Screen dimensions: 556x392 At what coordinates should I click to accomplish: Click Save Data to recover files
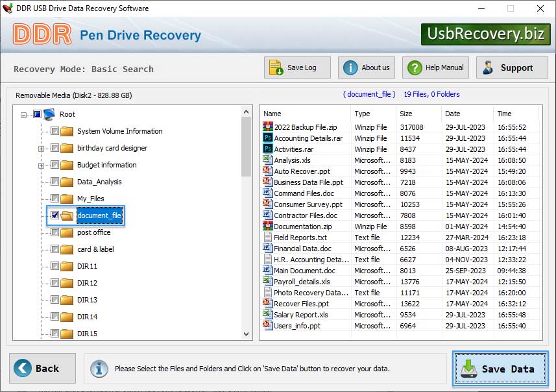(x=500, y=369)
